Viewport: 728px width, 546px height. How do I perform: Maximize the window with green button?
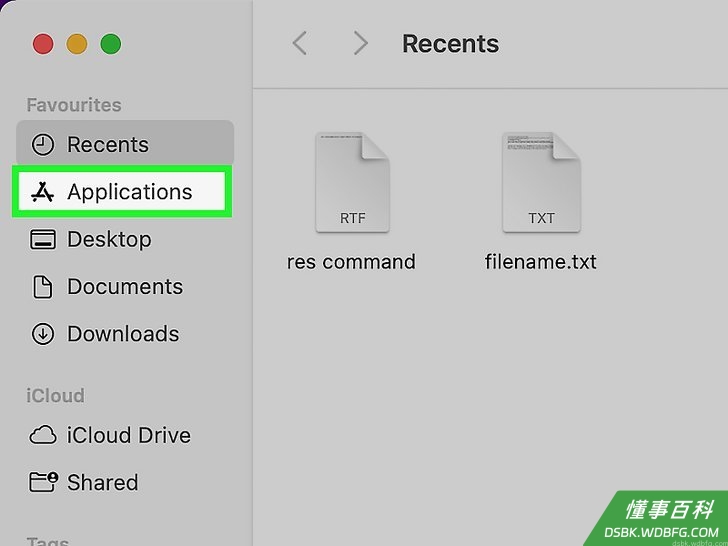pos(111,44)
